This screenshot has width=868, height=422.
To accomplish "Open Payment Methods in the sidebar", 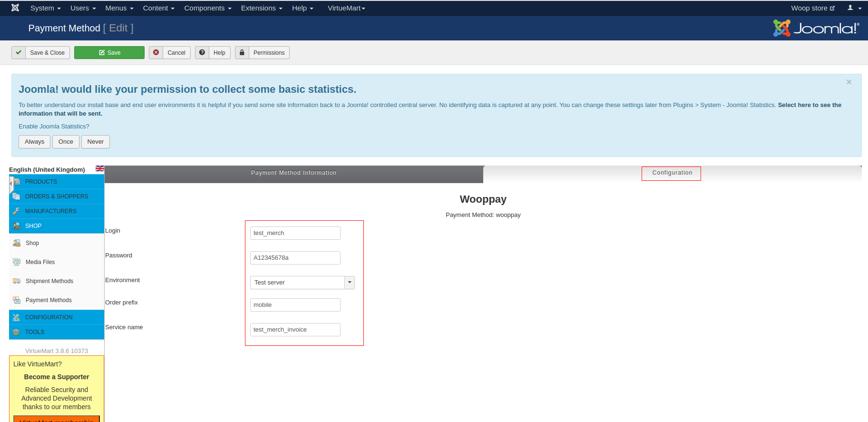I will tap(49, 300).
